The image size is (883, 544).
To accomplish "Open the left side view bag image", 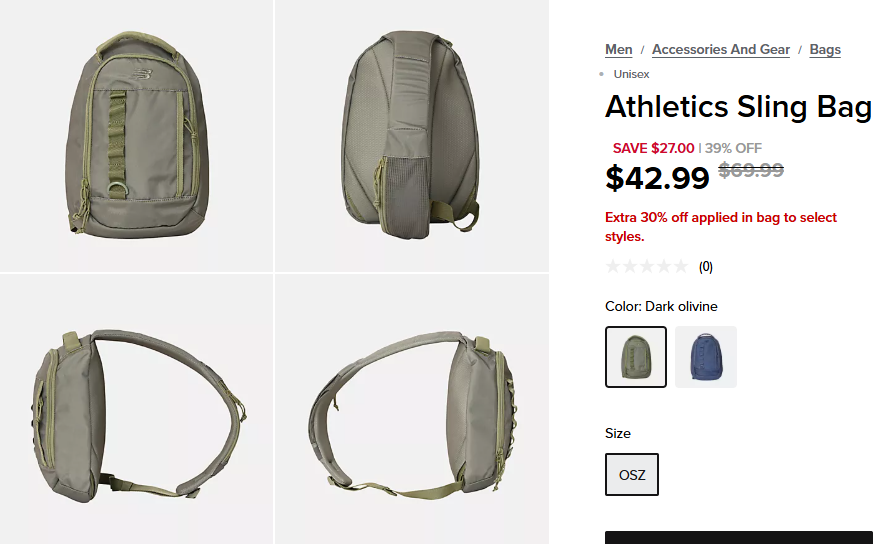I will (x=137, y=409).
